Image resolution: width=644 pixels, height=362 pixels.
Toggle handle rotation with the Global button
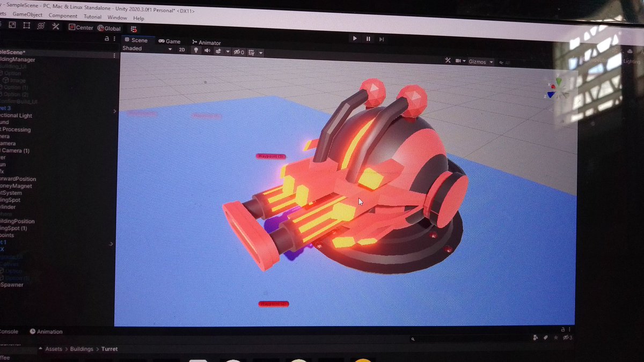click(109, 28)
